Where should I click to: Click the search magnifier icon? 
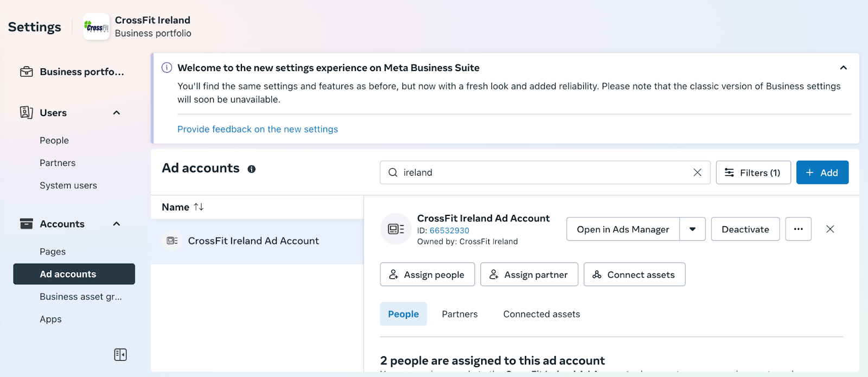393,172
